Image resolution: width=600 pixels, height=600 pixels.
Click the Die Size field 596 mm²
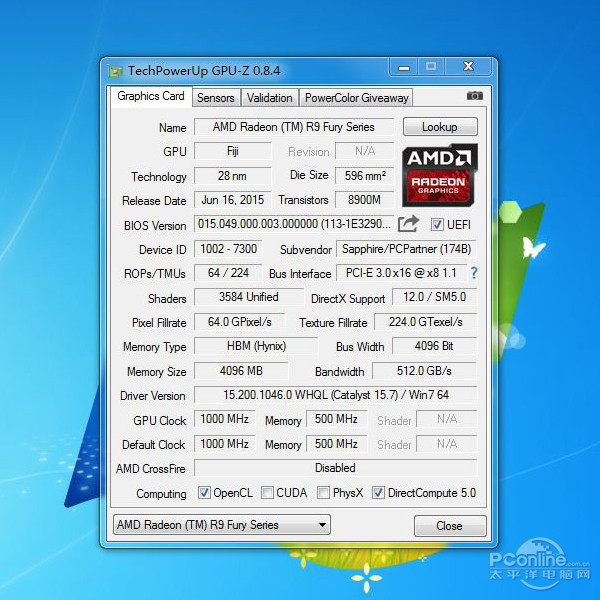pos(364,176)
